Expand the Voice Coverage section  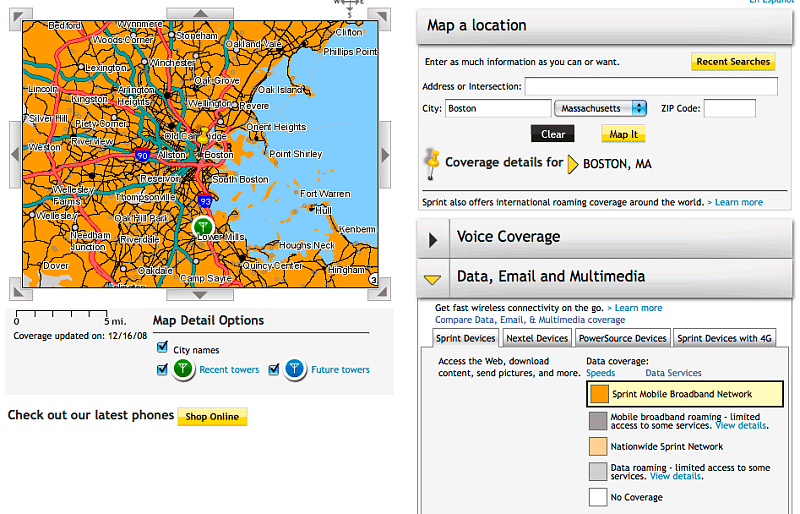[433, 239]
